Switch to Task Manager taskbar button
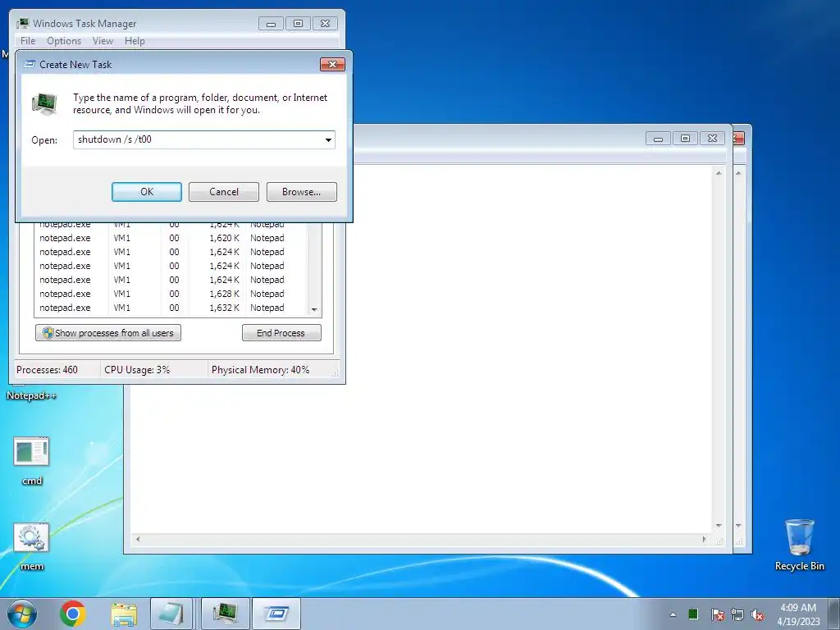The width and height of the screenshot is (840, 630). (225, 614)
